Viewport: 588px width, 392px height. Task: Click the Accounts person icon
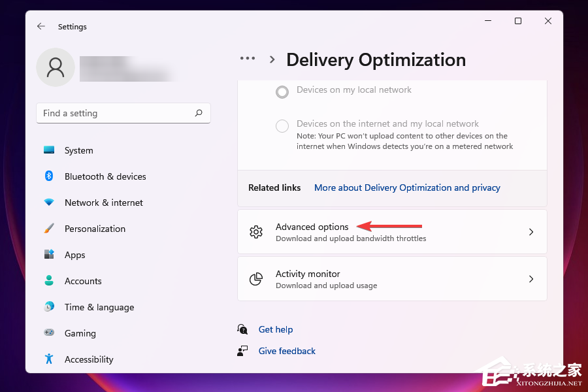(49, 281)
